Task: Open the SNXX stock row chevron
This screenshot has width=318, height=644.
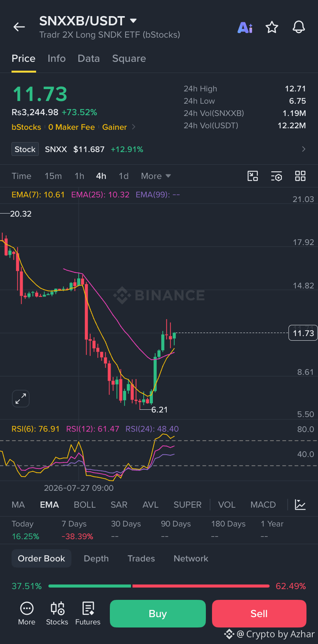Action: pos(304,149)
